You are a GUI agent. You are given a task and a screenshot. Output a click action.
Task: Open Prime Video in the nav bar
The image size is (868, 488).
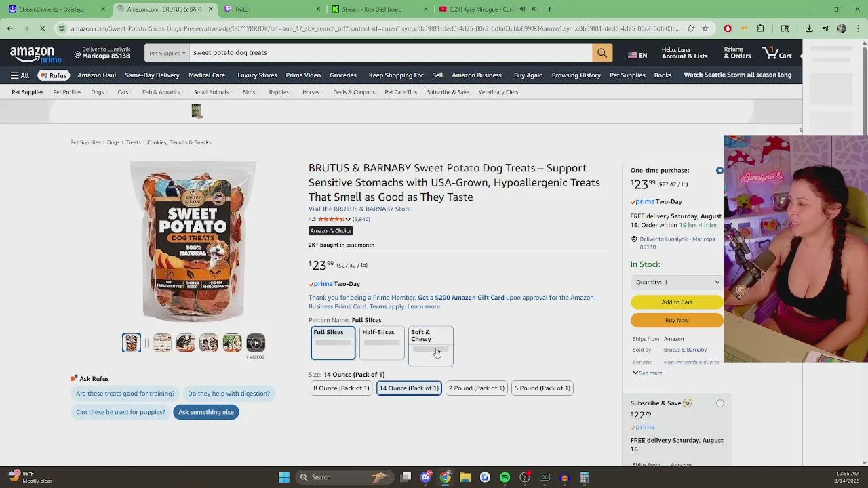click(x=303, y=75)
